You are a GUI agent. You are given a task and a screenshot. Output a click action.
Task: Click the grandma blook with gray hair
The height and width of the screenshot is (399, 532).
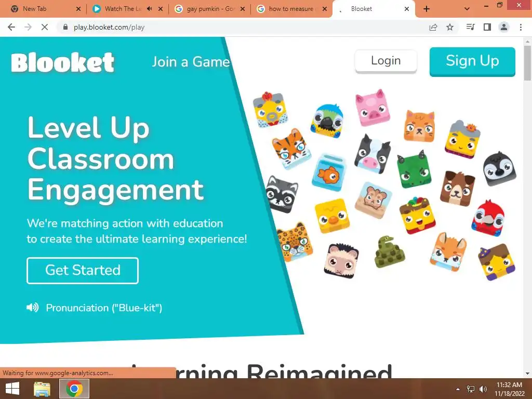coord(462,139)
